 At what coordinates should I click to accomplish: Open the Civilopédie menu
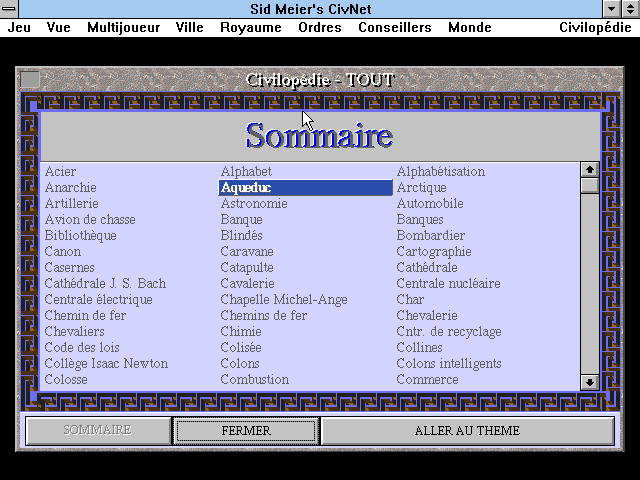595,27
